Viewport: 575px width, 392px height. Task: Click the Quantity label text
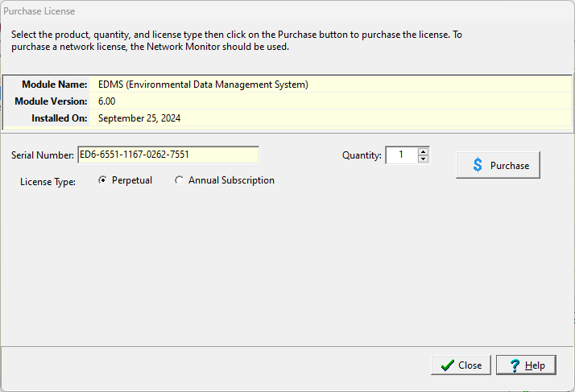tap(362, 155)
